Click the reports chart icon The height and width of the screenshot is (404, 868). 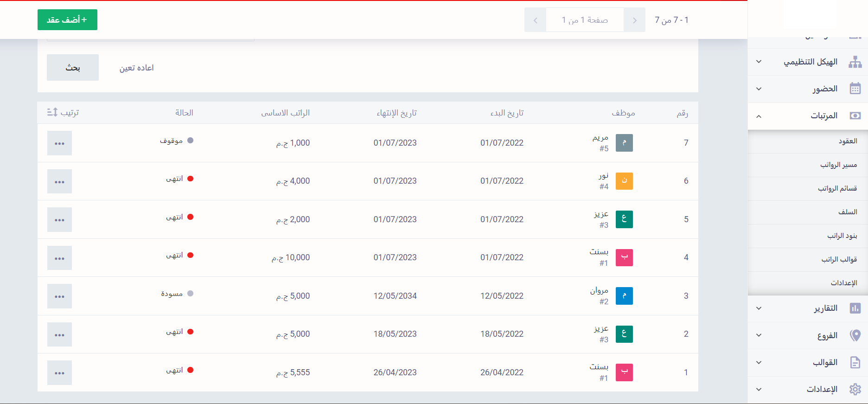coord(855,308)
